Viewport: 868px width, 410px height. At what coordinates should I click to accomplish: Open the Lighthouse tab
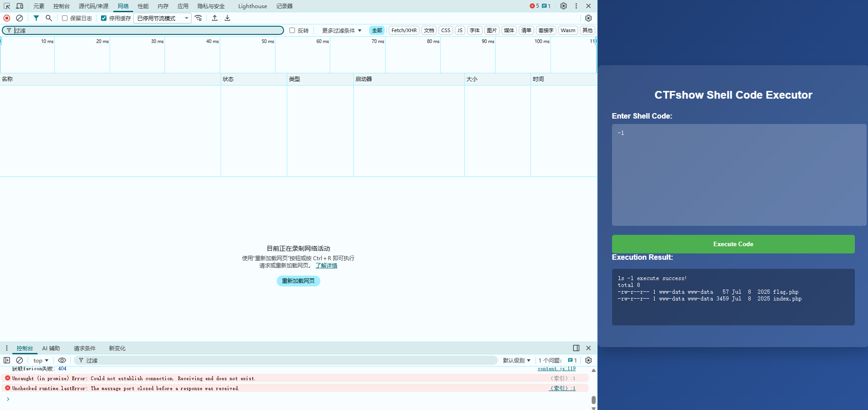[x=252, y=6]
